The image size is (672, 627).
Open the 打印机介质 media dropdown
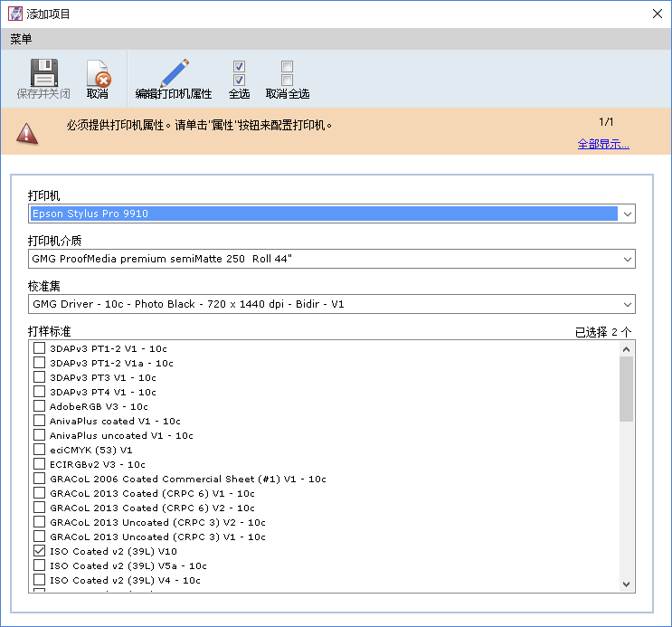click(628, 260)
